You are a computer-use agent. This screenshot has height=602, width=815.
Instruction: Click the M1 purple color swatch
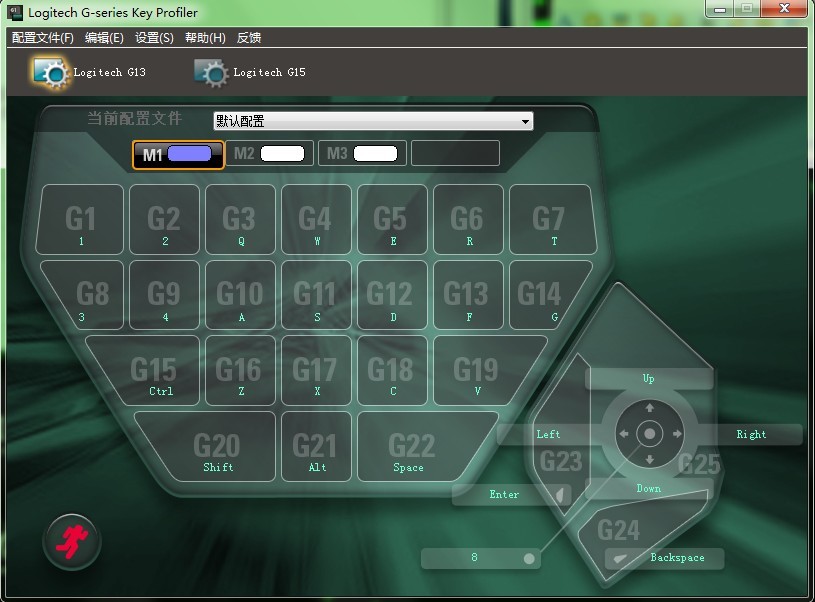pos(190,154)
